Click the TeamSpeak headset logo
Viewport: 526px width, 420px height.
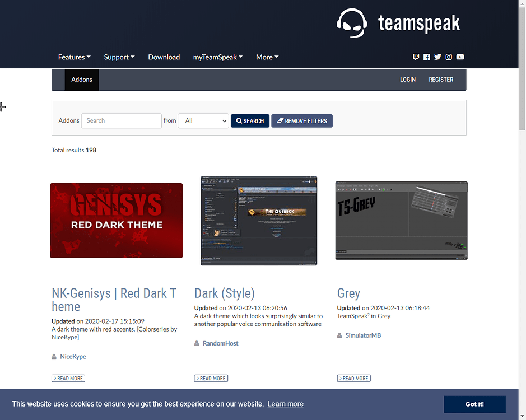tap(352, 22)
